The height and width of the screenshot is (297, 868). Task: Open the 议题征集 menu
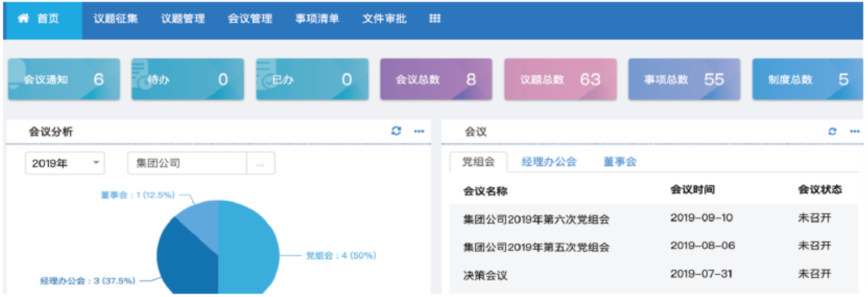click(115, 19)
